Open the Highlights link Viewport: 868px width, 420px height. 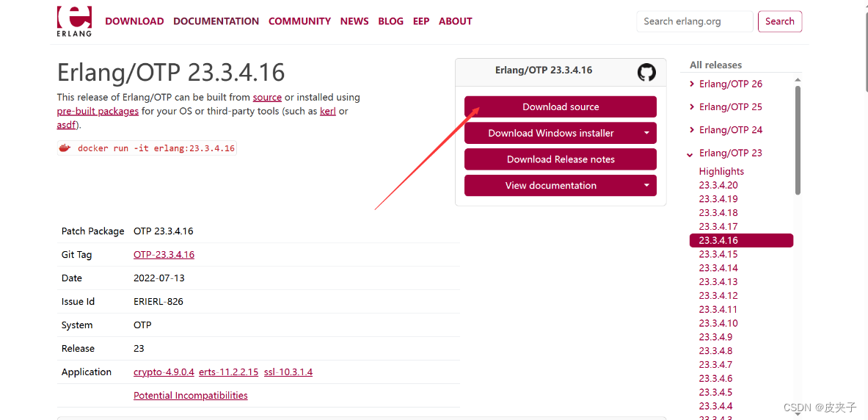tap(721, 171)
